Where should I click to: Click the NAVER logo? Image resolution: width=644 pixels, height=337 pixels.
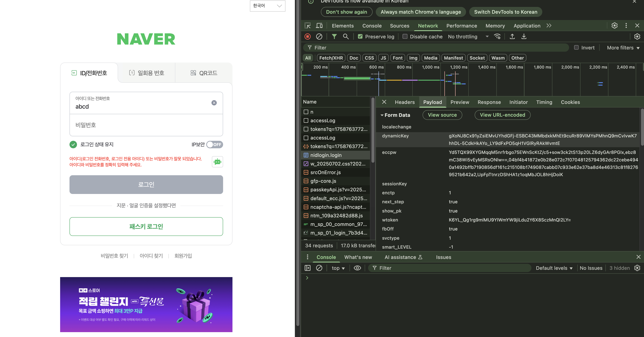coord(146,39)
